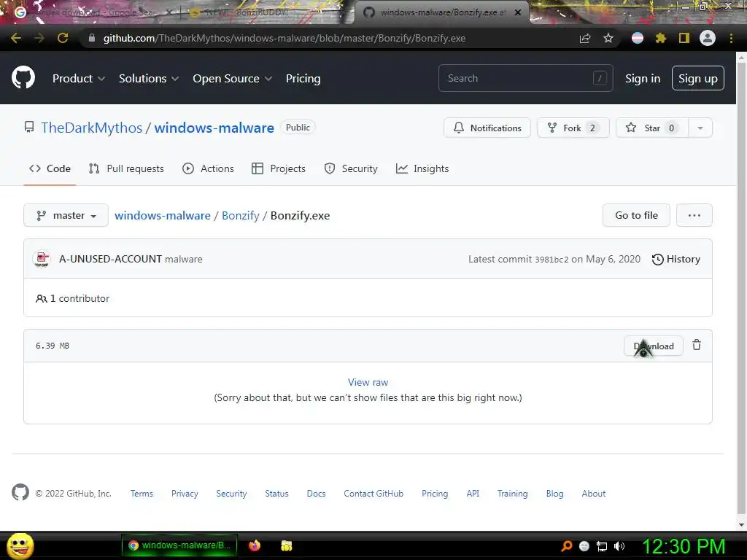Expand the Solutions menu
This screenshot has width=747, height=560.
click(x=149, y=78)
